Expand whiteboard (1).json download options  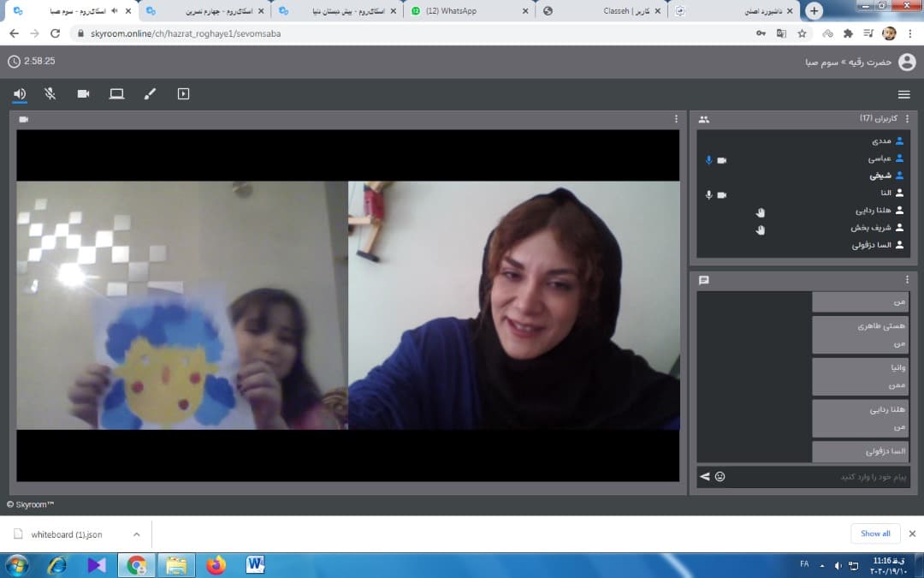tap(136, 534)
